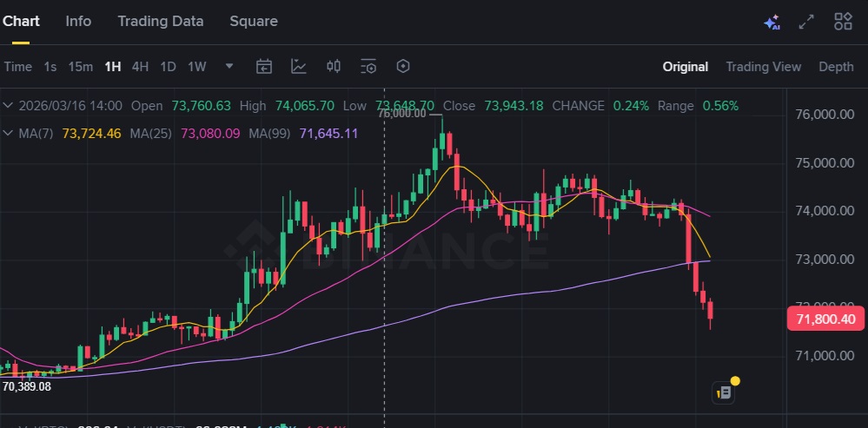
Task: Select the Time interval option
Action: point(17,67)
